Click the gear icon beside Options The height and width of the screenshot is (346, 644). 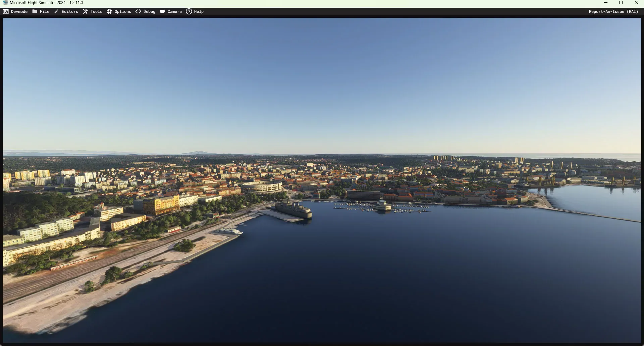109,11
